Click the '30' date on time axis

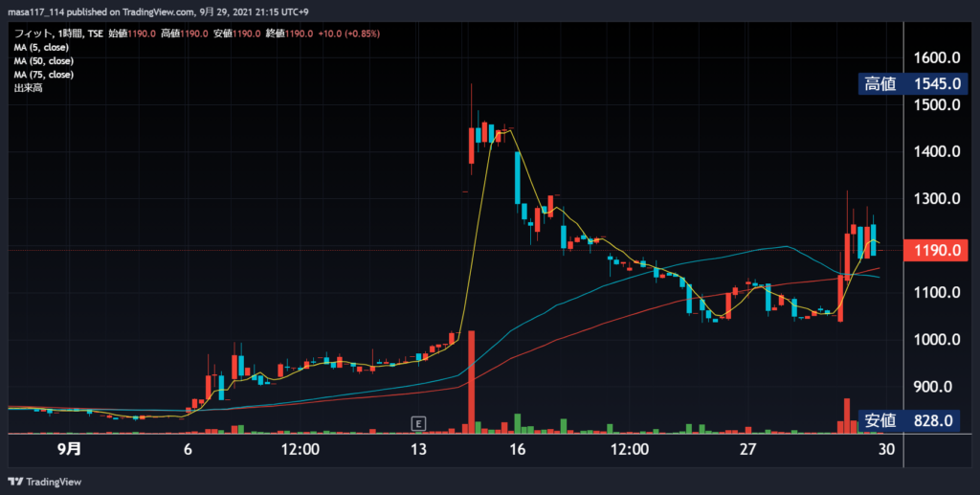coord(886,449)
